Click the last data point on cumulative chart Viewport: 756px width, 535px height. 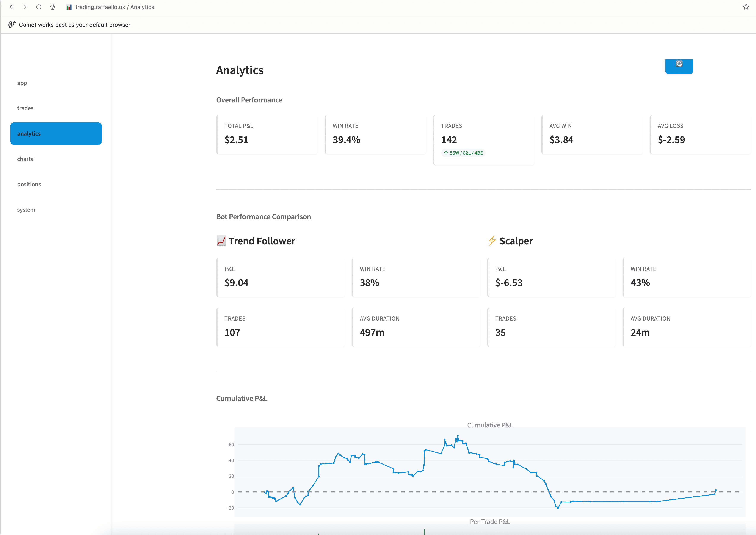click(716, 490)
